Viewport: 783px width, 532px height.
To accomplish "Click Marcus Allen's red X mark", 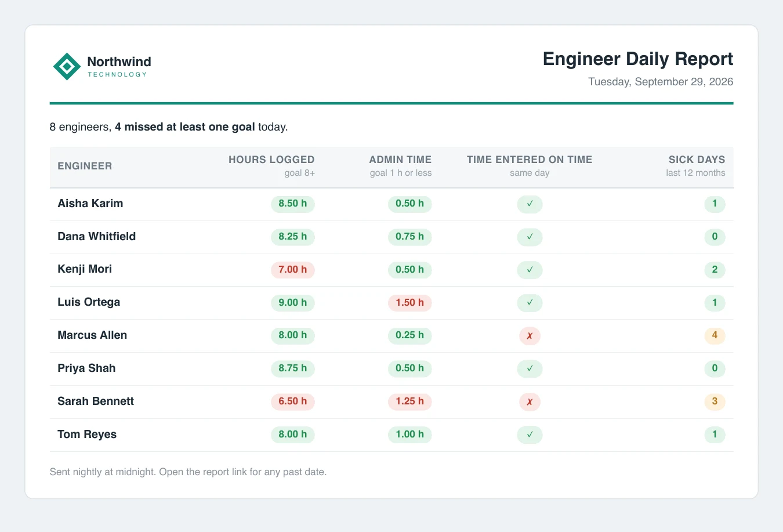I will 530,336.
